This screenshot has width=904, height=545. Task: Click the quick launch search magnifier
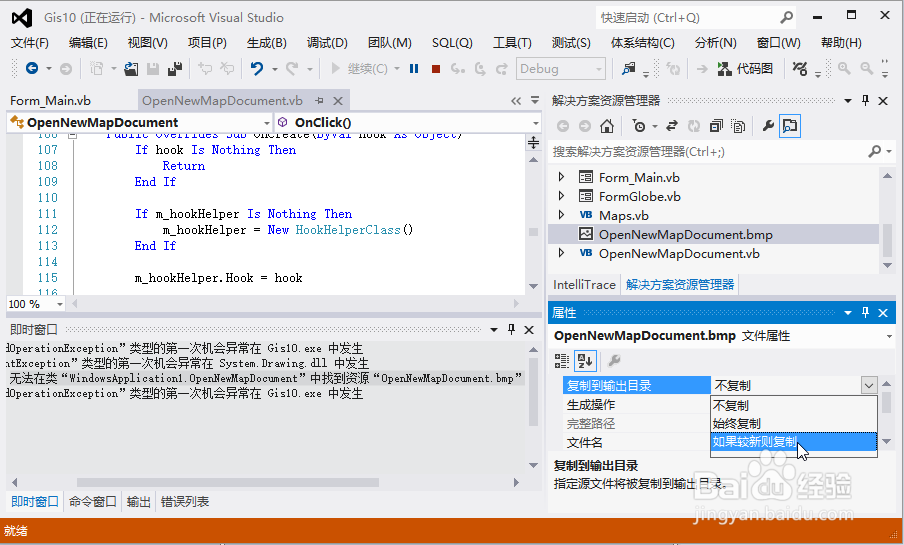(786, 17)
